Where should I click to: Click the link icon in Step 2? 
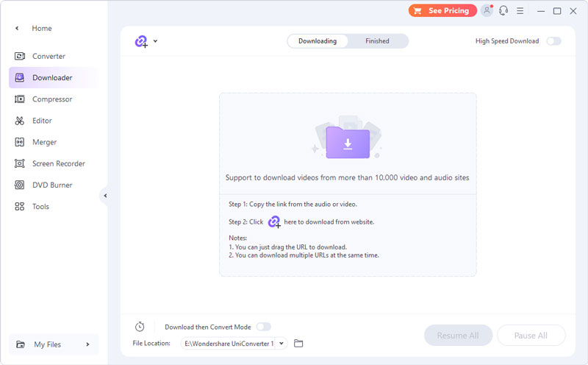274,222
